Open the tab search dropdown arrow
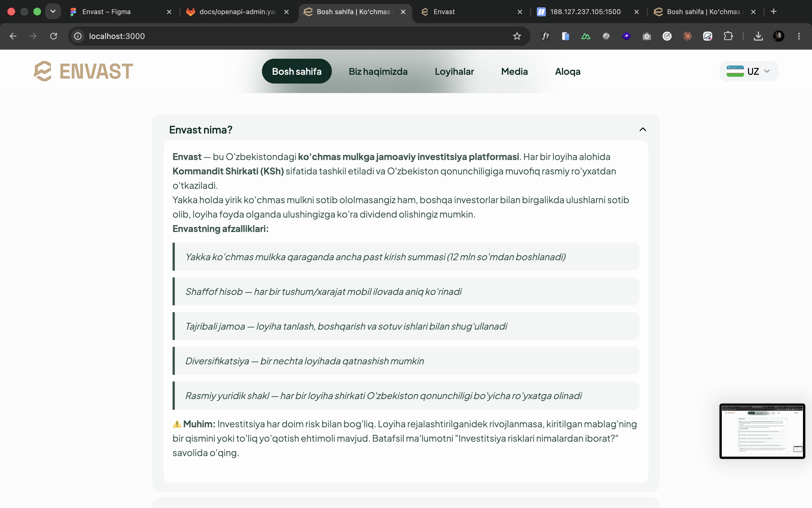The image size is (812, 508). click(53, 11)
